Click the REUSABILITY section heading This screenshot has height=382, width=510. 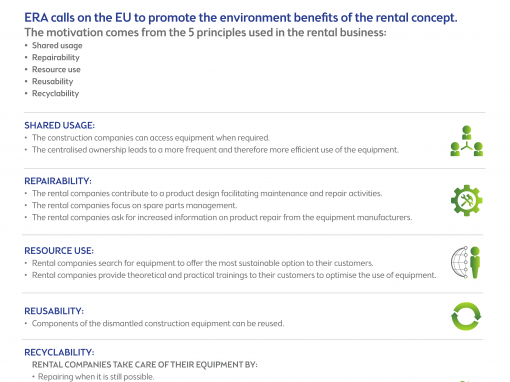(54, 311)
